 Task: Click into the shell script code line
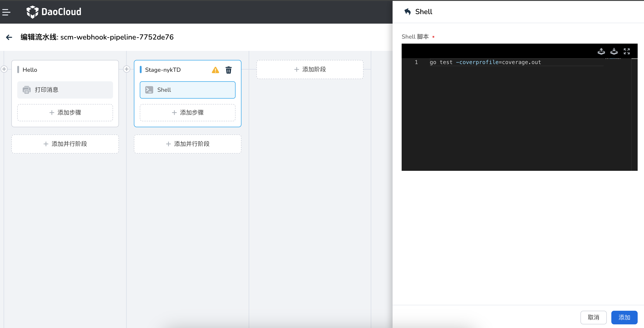(485, 62)
